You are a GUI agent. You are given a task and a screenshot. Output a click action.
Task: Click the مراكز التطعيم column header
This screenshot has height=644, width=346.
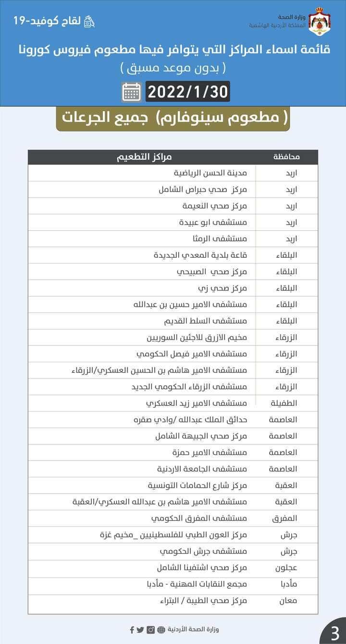pos(144,157)
